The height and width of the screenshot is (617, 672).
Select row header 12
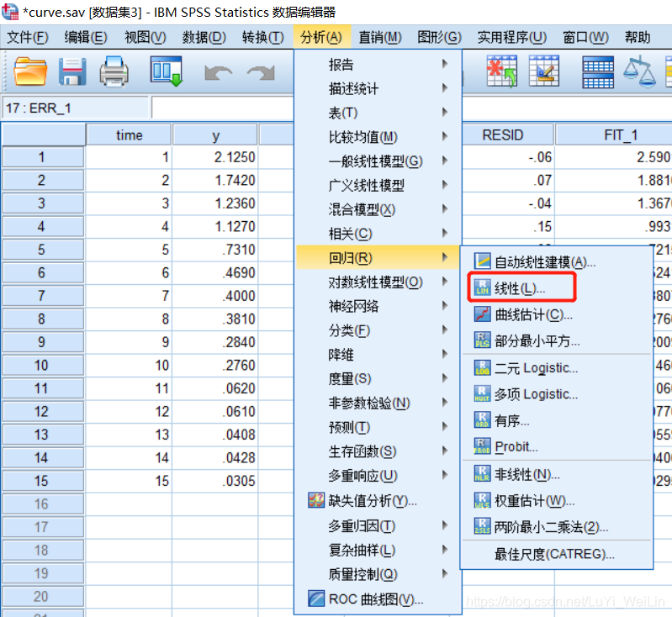click(43, 411)
